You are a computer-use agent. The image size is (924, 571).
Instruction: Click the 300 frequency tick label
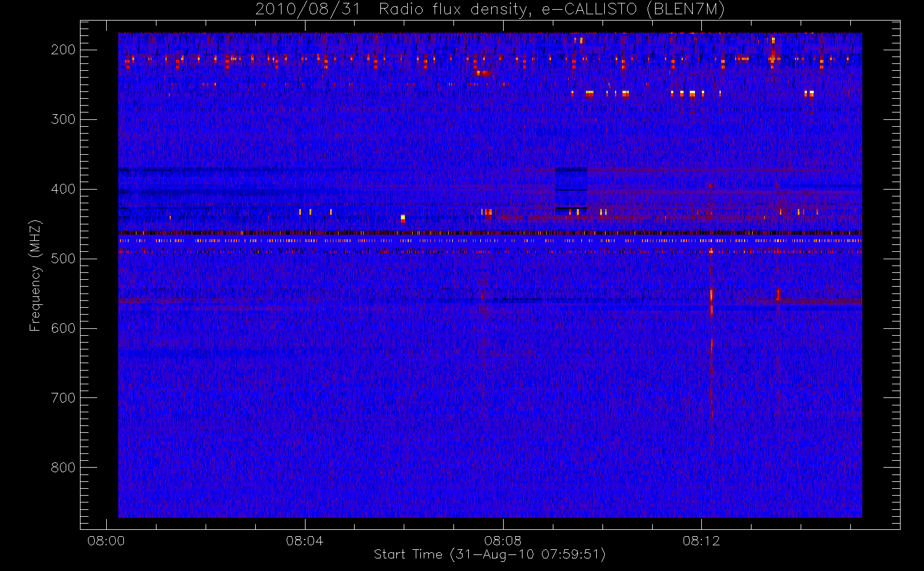pyautogui.click(x=63, y=119)
